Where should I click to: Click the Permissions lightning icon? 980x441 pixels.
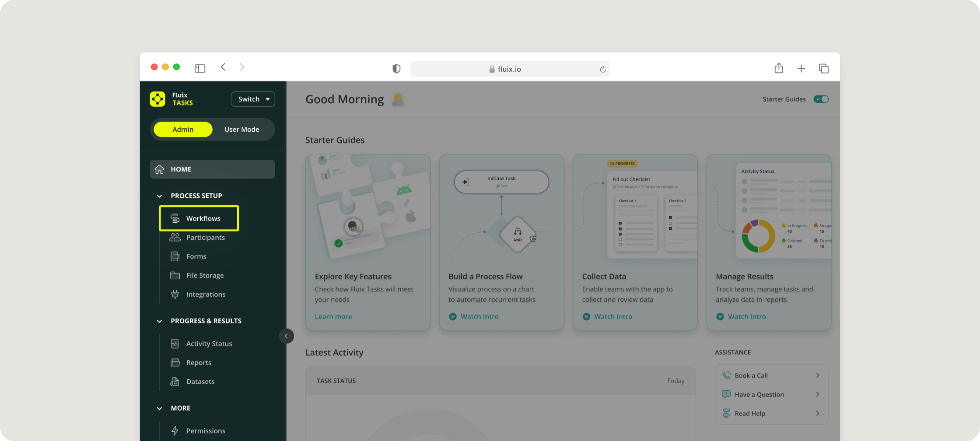coord(175,430)
